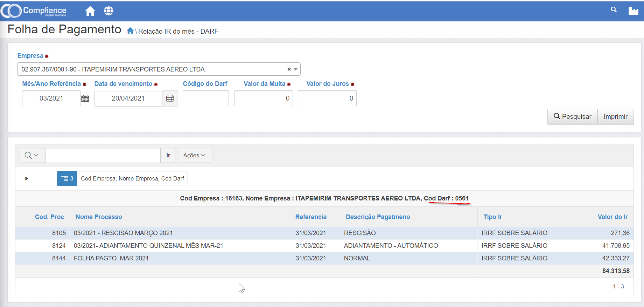The image size is (644, 307).
Task: Click ADIANTAMENTO - AUTOMÁTICO cell
Action: coord(391,246)
